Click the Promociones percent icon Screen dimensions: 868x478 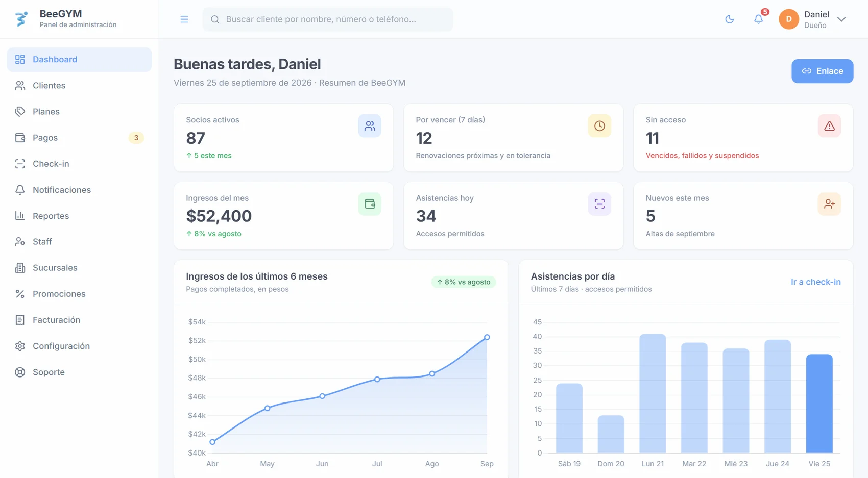click(x=20, y=294)
